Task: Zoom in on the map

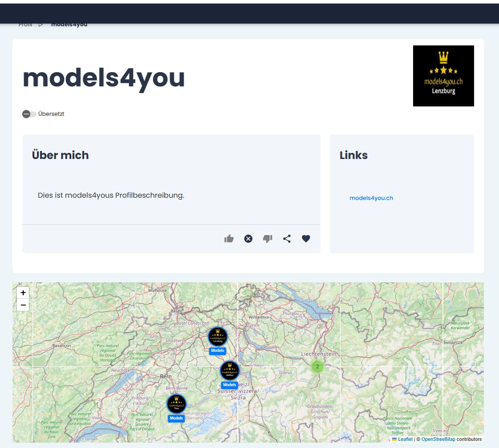Action: 23,293
